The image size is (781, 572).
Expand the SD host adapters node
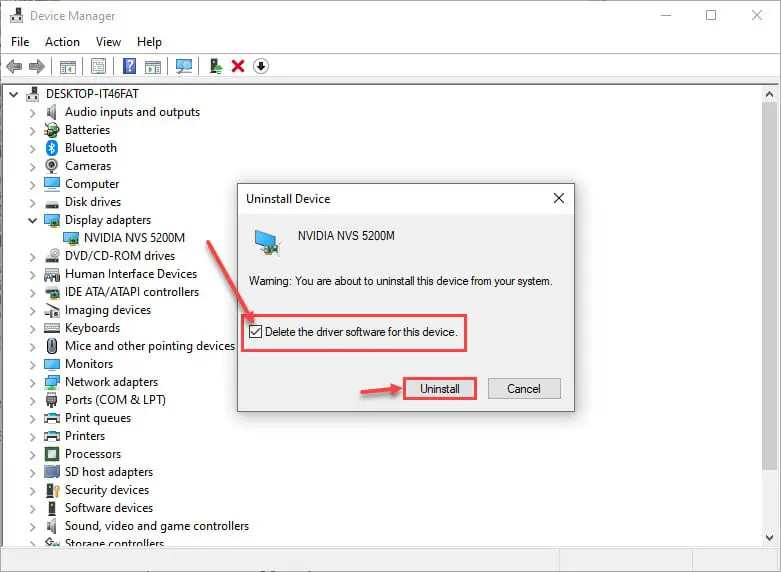(32, 472)
